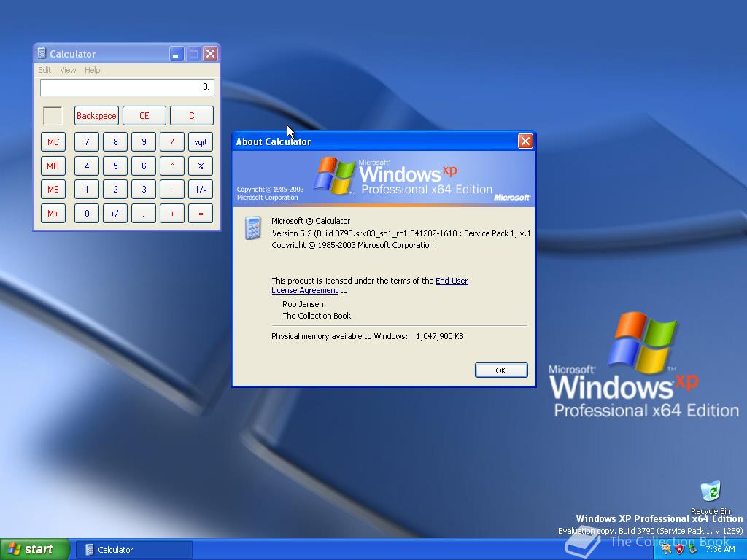The image size is (747, 560).
Task: Click the divide (/) button
Action: [x=172, y=142]
